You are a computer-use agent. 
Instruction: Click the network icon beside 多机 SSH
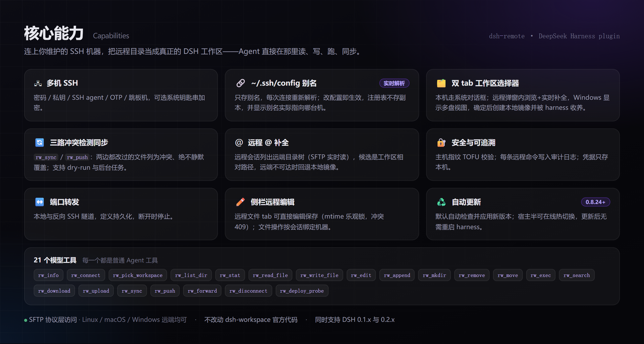click(x=38, y=83)
